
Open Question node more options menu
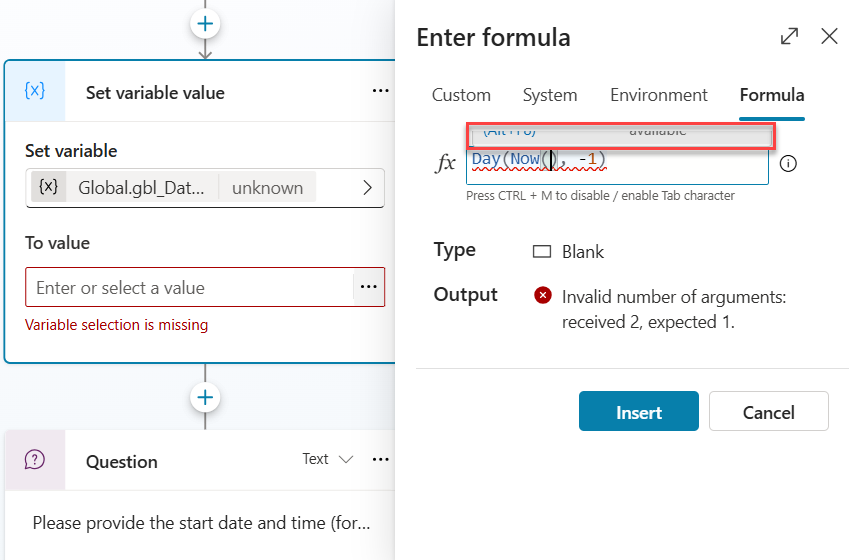point(380,459)
